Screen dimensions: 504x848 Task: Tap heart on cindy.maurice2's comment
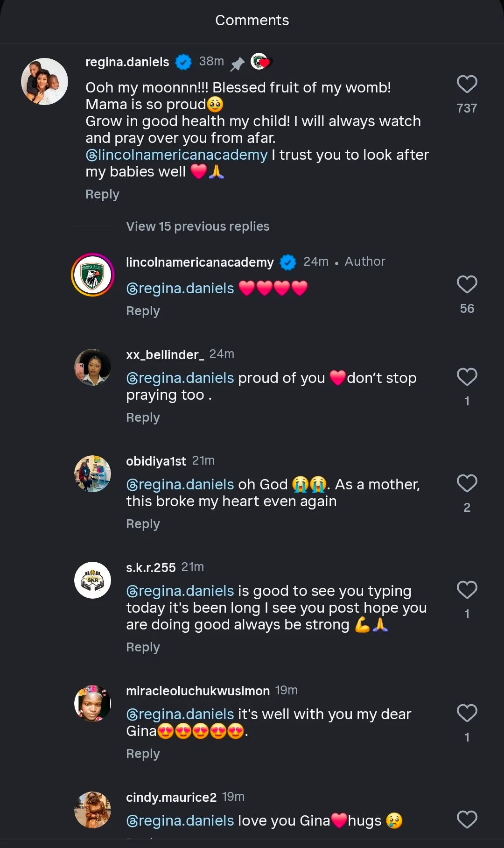pyautogui.click(x=467, y=820)
